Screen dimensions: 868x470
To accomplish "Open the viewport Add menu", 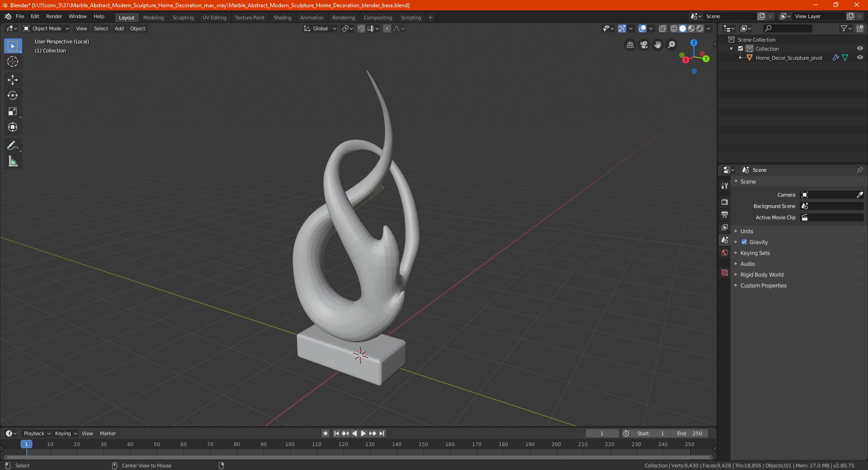I will tap(119, 28).
